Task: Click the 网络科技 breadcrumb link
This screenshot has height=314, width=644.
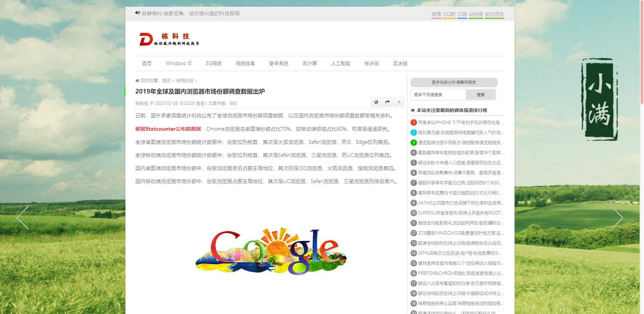Action: (185, 81)
